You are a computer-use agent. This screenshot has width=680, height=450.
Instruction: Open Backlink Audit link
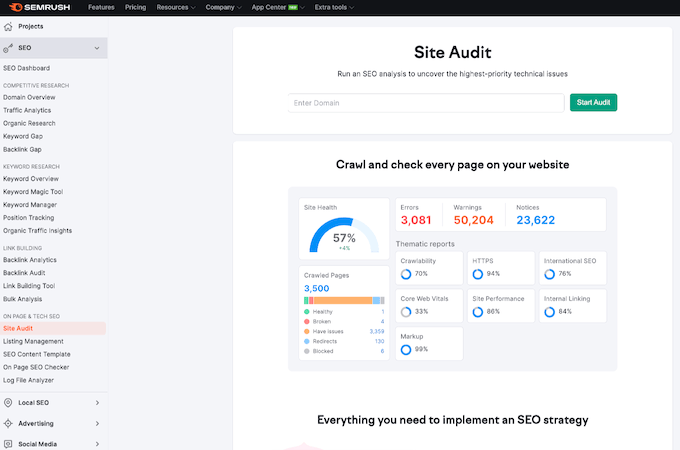click(x=24, y=273)
